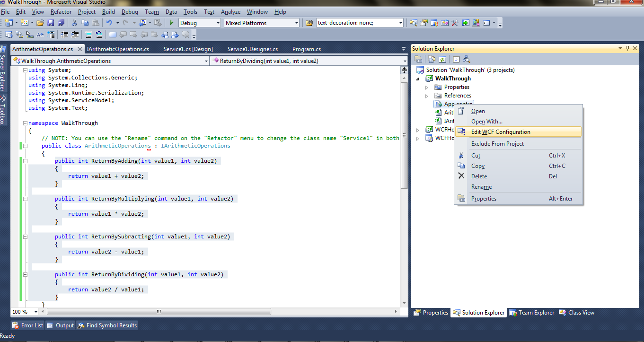Viewport: 644px width, 342px height.
Task: Show the Find Symbol Results panel
Action: (x=107, y=325)
